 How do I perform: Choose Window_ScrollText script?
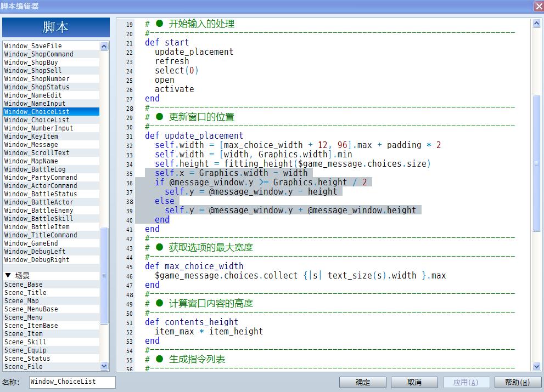click(x=52, y=153)
